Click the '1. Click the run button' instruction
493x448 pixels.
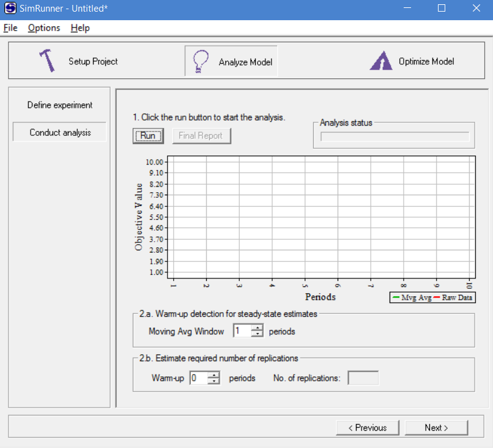coord(209,118)
